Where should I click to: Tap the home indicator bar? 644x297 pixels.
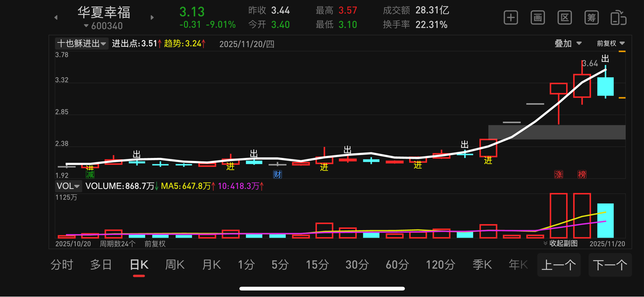point(322,289)
